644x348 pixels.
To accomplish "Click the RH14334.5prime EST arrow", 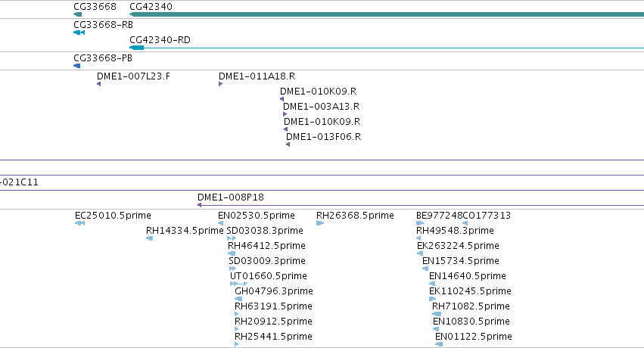I will click(150, 238).
